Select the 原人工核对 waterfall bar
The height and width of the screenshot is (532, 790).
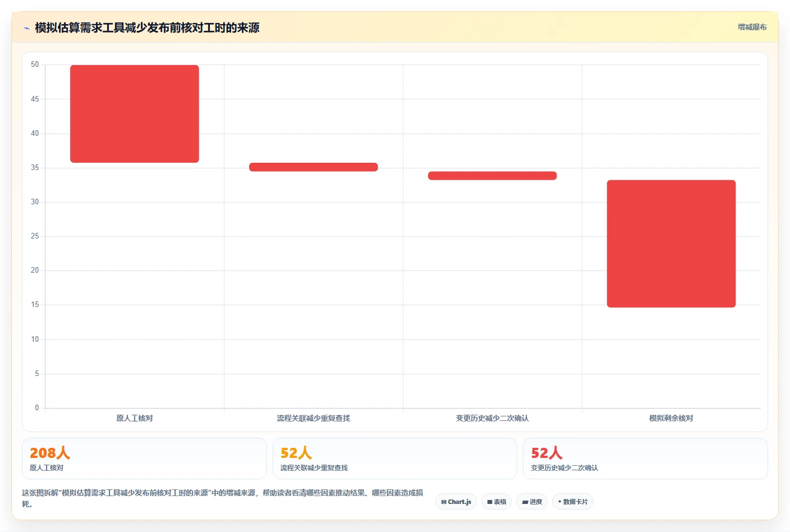(x=135, y=114)
